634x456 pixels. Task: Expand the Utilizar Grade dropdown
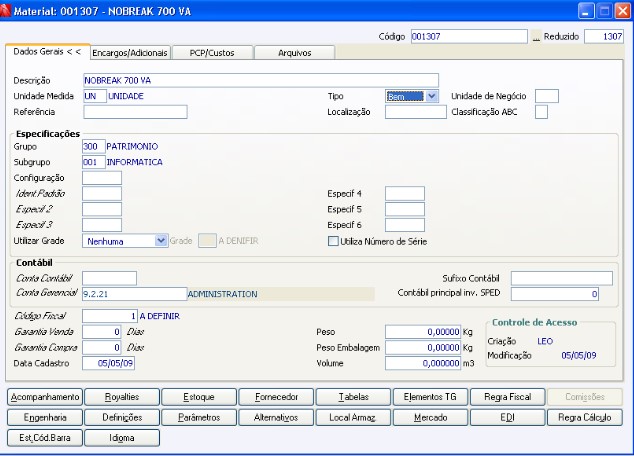pos(161,241)
